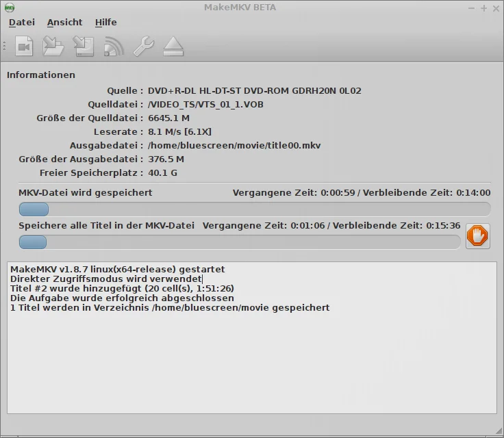Click the streaming toolbar icon

point(114,47)
